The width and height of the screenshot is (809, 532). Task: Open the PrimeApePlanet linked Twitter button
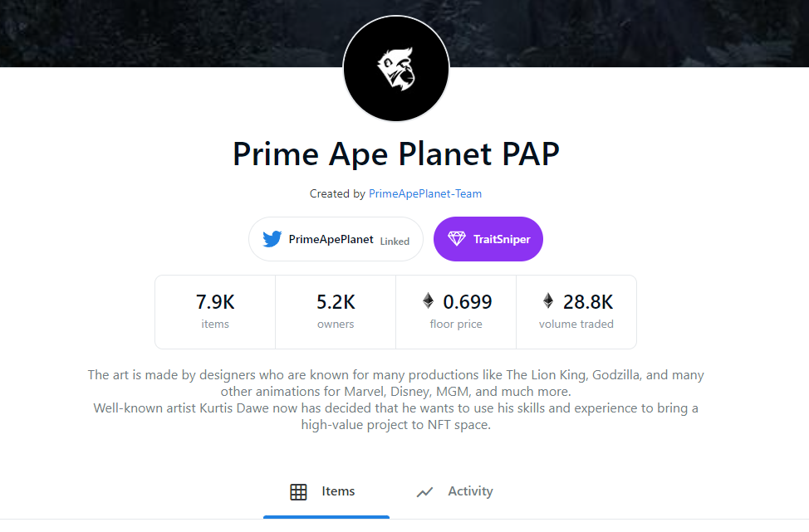pos(336,239)
